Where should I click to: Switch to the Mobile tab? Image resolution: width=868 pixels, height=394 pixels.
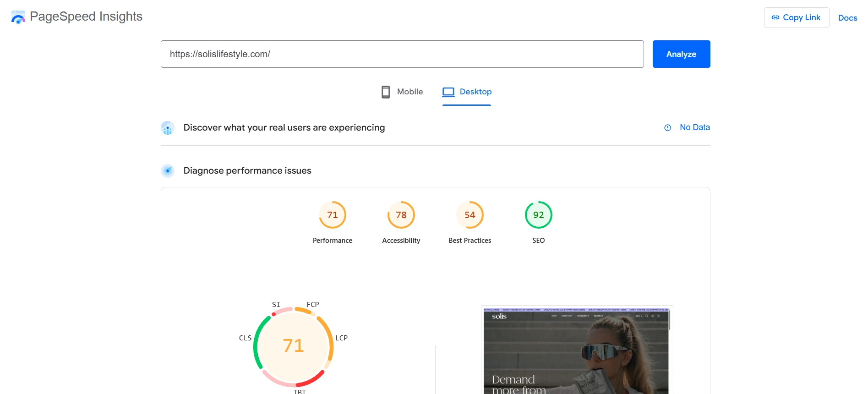[402, 92]
